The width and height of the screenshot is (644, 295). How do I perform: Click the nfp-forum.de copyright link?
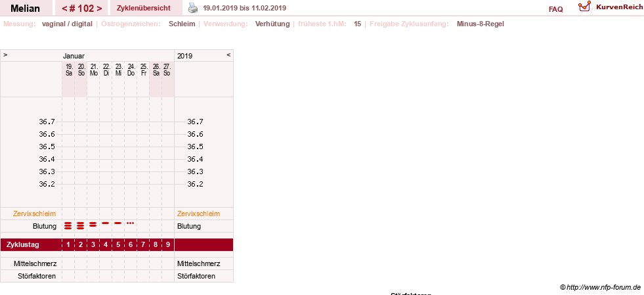tap(600, 286)
